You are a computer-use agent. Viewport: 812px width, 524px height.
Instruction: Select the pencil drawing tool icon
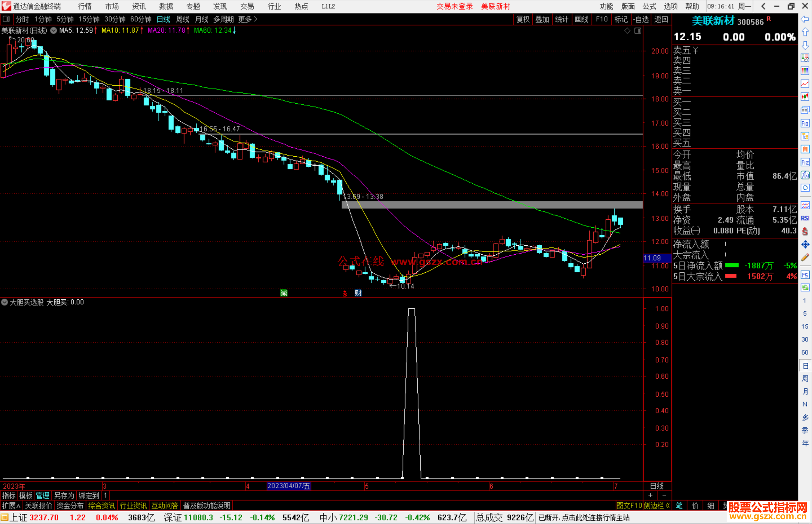[805, 257]
